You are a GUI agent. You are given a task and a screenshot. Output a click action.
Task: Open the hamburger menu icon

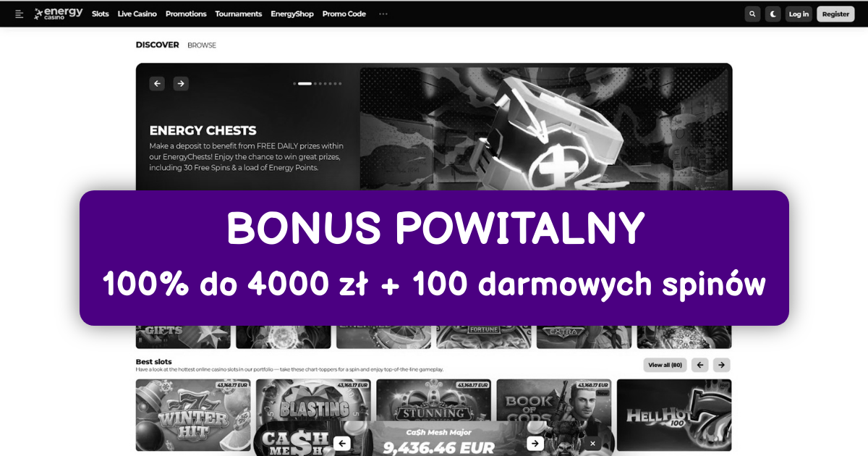pyautogui.click(x=20, y=14)
